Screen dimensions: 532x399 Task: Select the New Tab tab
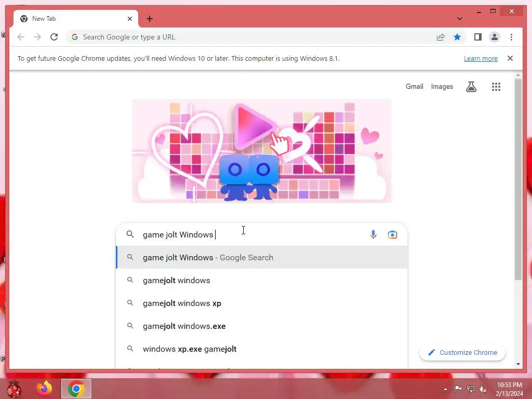76,19
